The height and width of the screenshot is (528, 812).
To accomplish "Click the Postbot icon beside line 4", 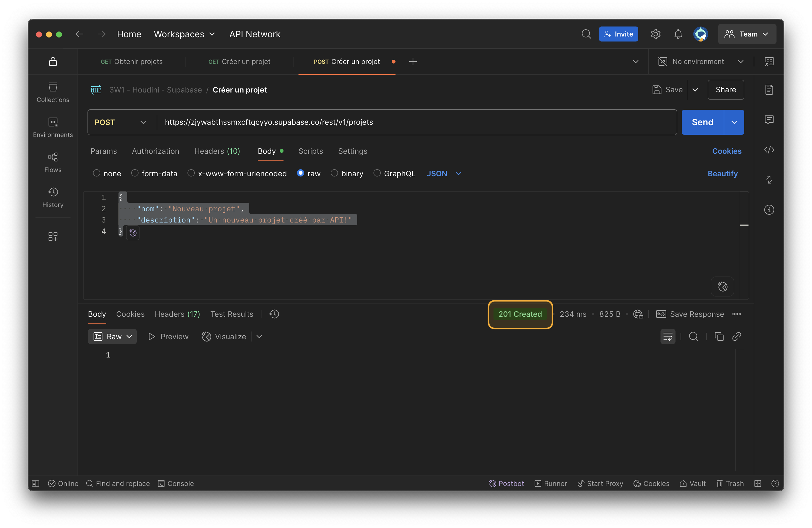I will pyautogui.click(x=133, y=233).
